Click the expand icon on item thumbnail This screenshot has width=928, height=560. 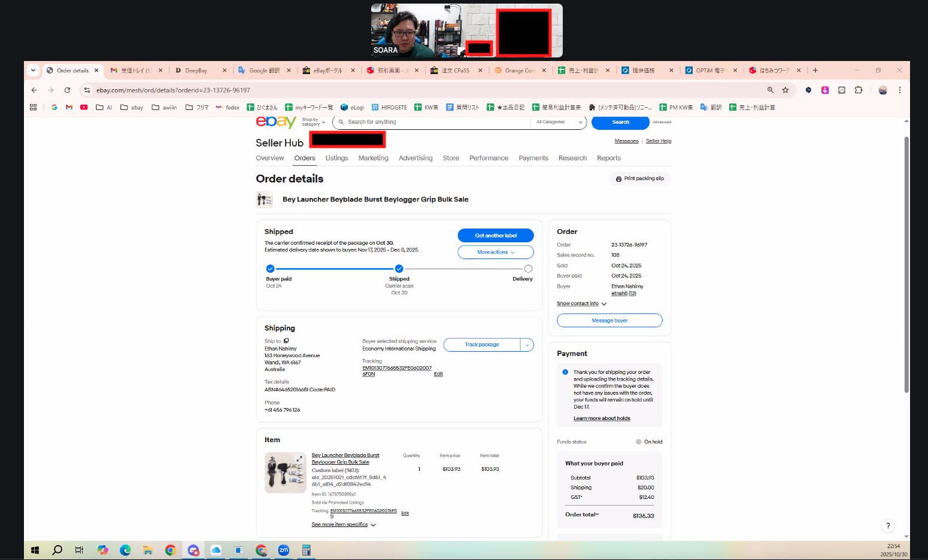[299, 459]
